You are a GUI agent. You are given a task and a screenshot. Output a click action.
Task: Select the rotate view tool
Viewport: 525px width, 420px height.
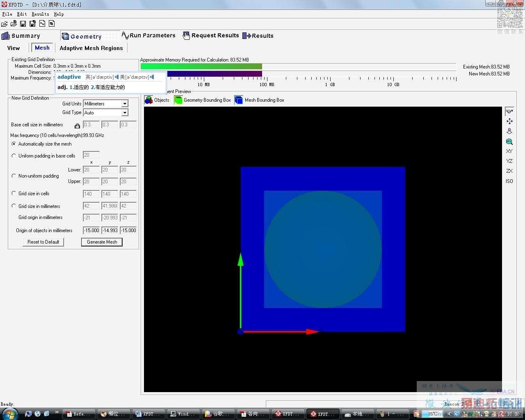pyautogui.click(x=509, y=111)
